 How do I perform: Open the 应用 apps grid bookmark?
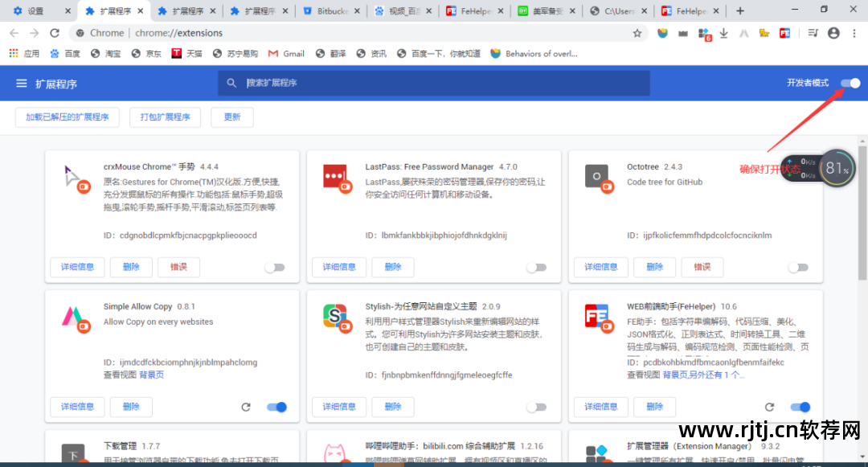click(24, 54)
